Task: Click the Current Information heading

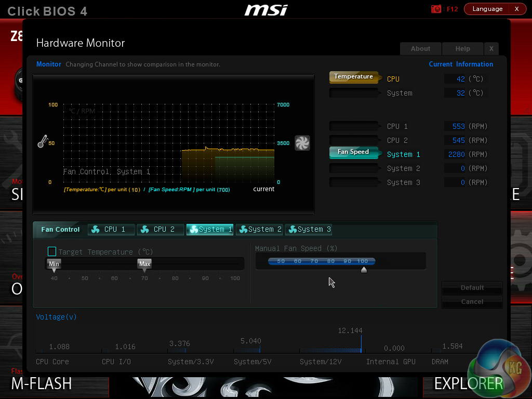Action: click(x=461, y=64)
